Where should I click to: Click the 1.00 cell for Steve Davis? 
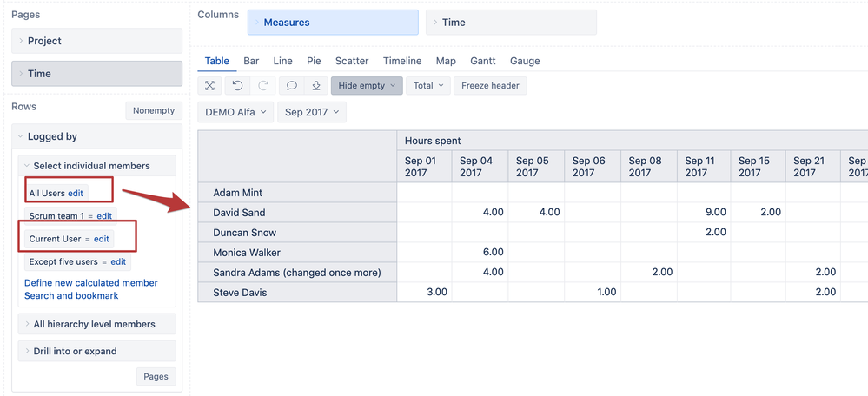(x=593, y=293)
